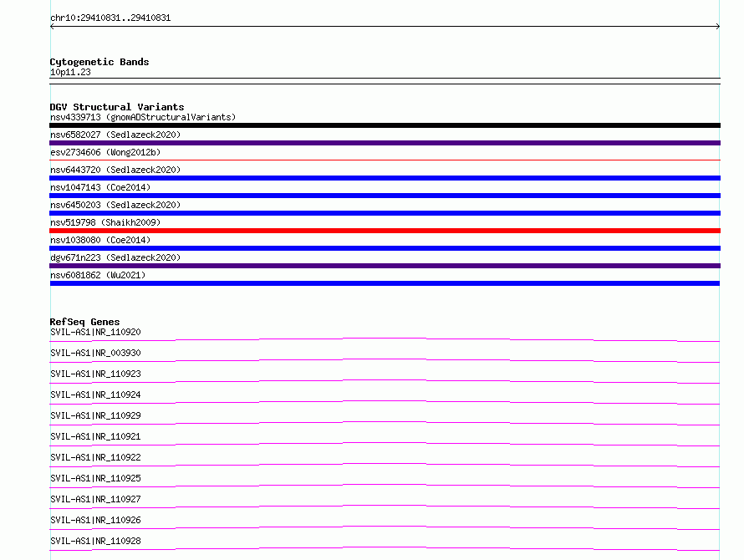Click the blue nsv6450203 variant bar
The image size is (744, 560).
385,213
